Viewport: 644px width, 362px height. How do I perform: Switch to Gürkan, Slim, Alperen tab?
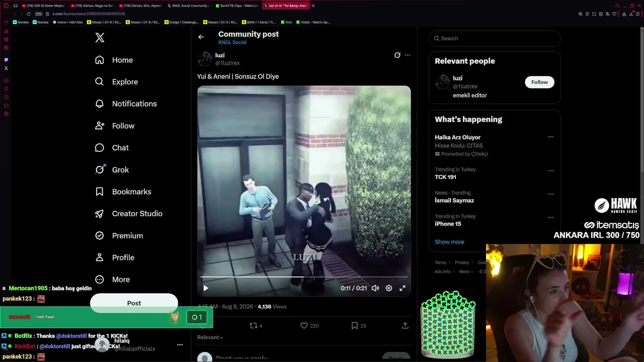pos(140,6)
